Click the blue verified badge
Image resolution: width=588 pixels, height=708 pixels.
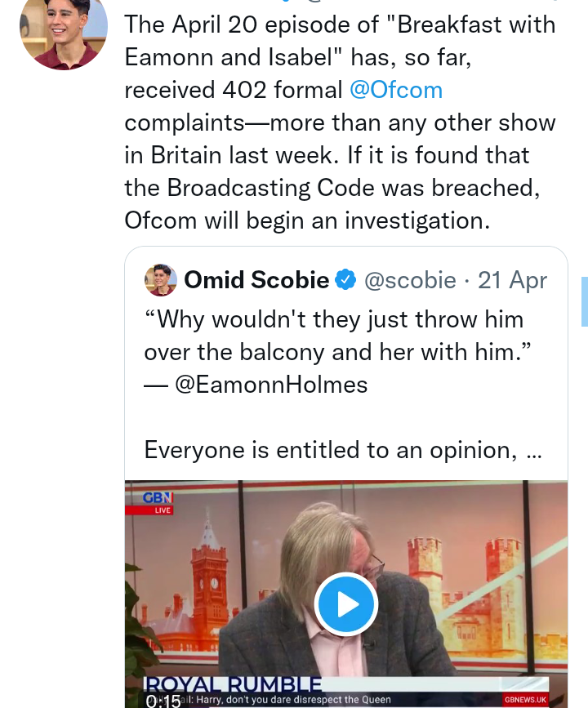[x=346, y=280]
